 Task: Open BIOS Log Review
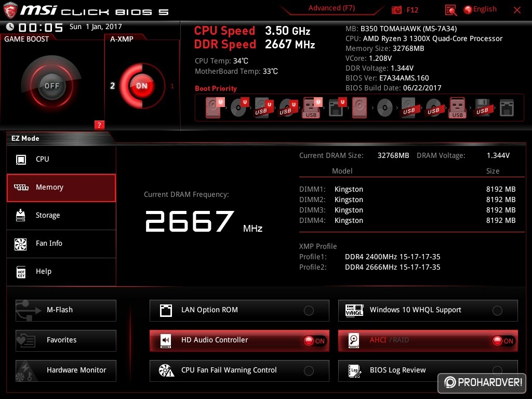point(428,370)
